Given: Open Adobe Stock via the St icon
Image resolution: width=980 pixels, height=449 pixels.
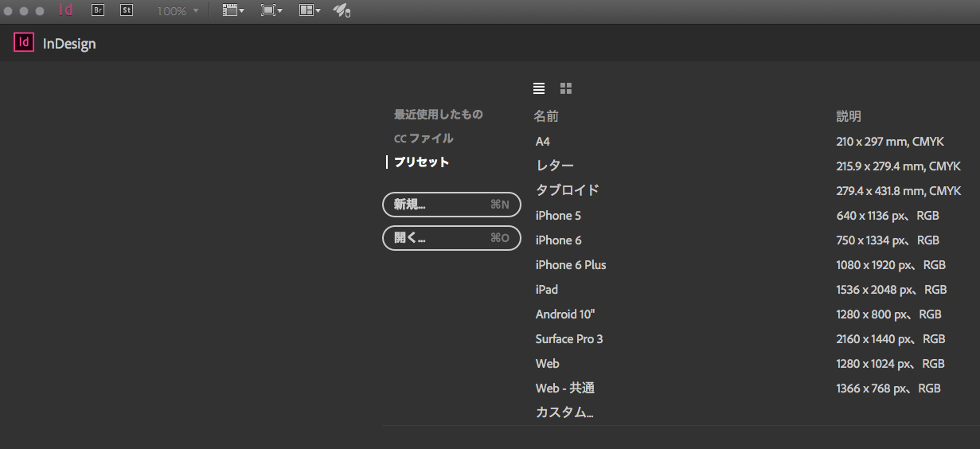Looking at the screenshot, I should pos(126,10).
